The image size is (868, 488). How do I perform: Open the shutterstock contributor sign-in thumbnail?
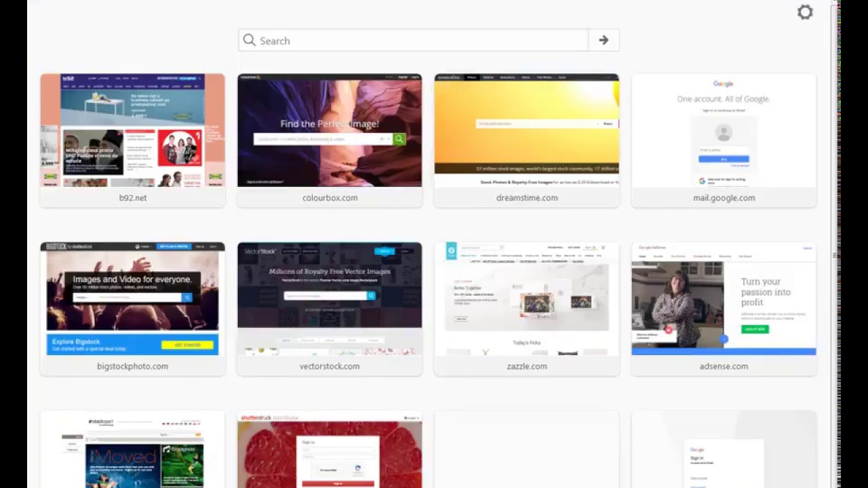(330, 449)
